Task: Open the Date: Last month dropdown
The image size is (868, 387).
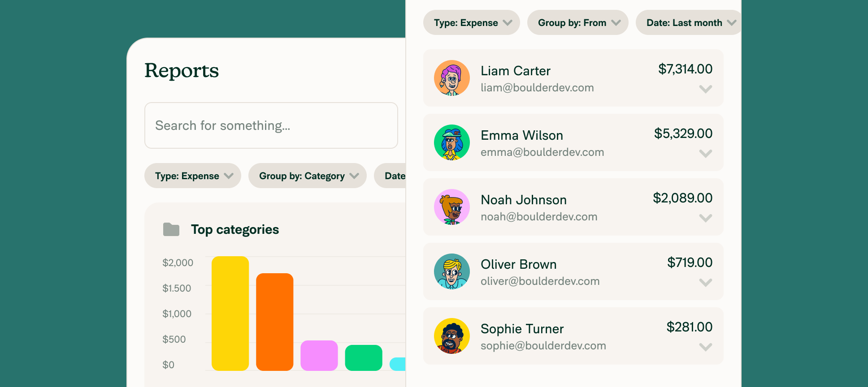Action: coord(689,22)
